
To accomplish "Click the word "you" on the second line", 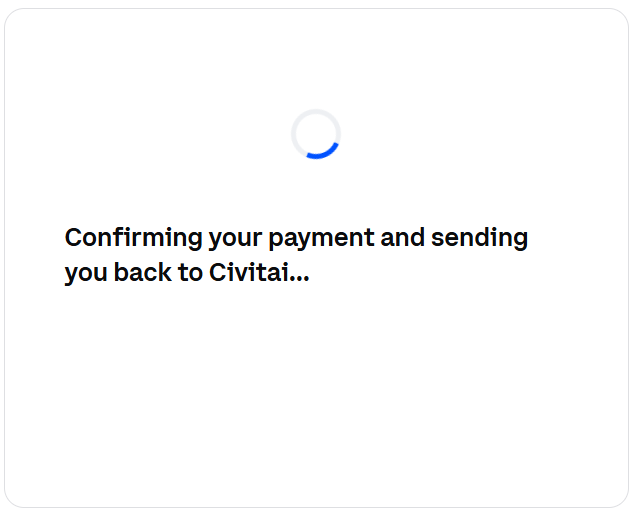I will coord(86,275).
